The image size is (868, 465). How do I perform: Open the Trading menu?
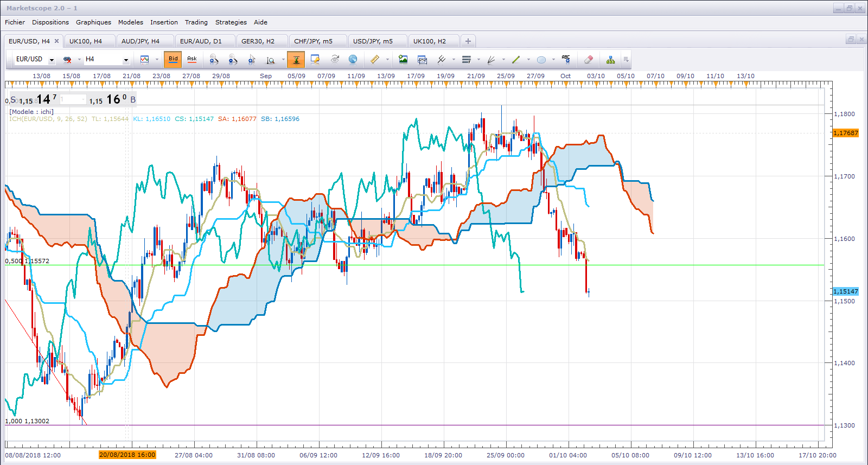pyautogui.click(x=196, y=22)
